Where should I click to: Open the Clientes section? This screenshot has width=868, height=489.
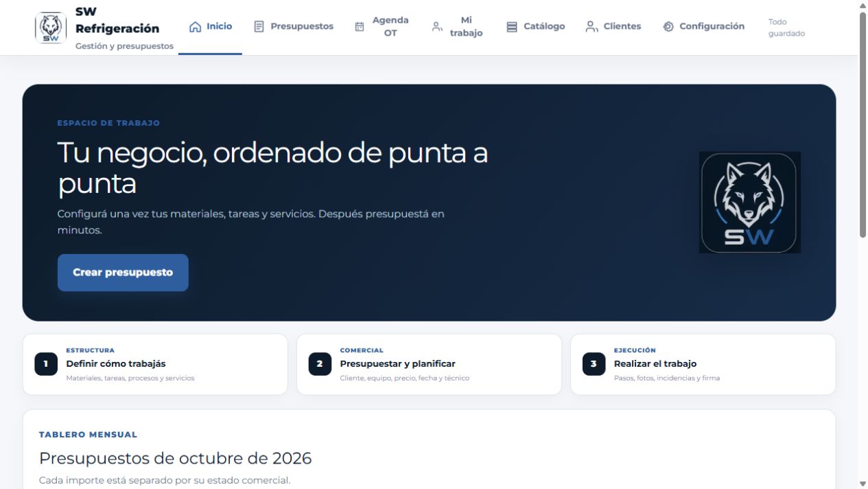click(x=613, y=27)
